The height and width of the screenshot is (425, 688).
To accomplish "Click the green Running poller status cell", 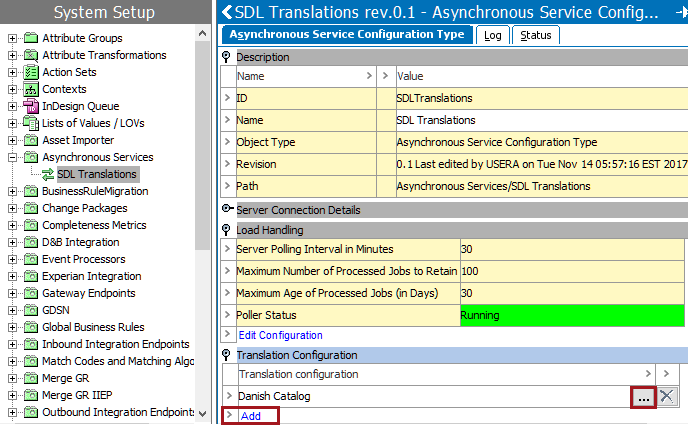I will pyautogui.click(x=571, y=315).
